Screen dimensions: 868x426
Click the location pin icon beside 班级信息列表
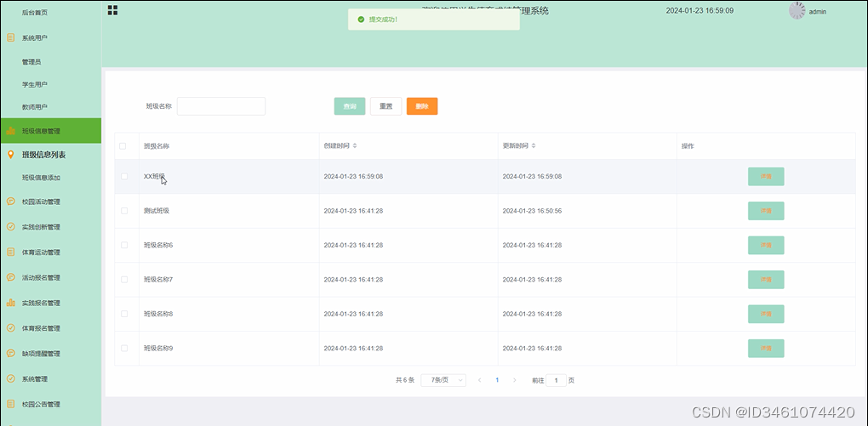coord(10,155)
